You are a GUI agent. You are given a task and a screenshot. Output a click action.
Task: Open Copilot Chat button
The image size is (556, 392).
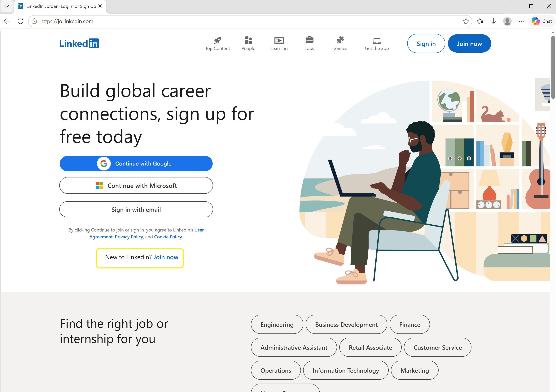[542, 21]
